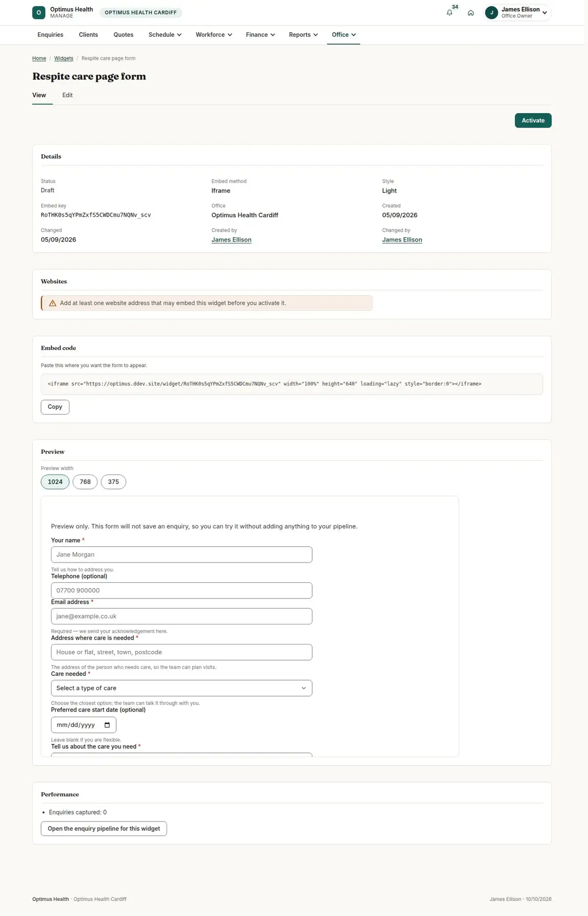Switch to the Edit tab

(x=67, y=95)
